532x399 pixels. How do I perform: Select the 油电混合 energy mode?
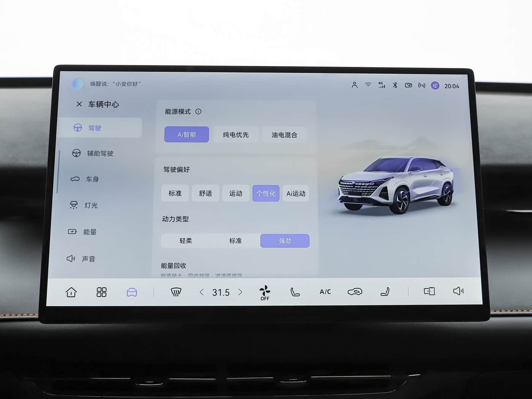coord(284,135)
